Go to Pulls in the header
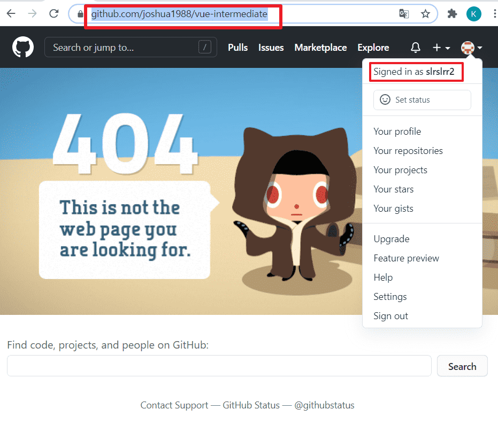The image size is (498, 448). pyautogui.click(x=237, y=47)
